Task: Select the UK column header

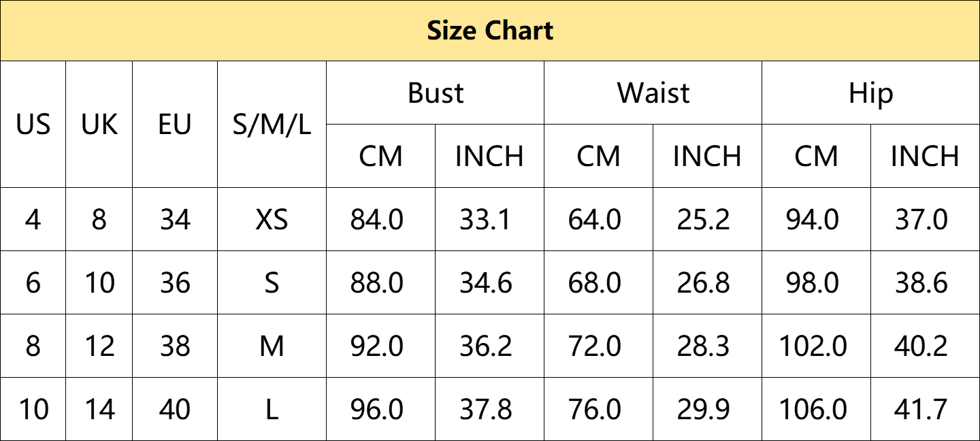Action: pyautogui.click(x=99, y=125)
